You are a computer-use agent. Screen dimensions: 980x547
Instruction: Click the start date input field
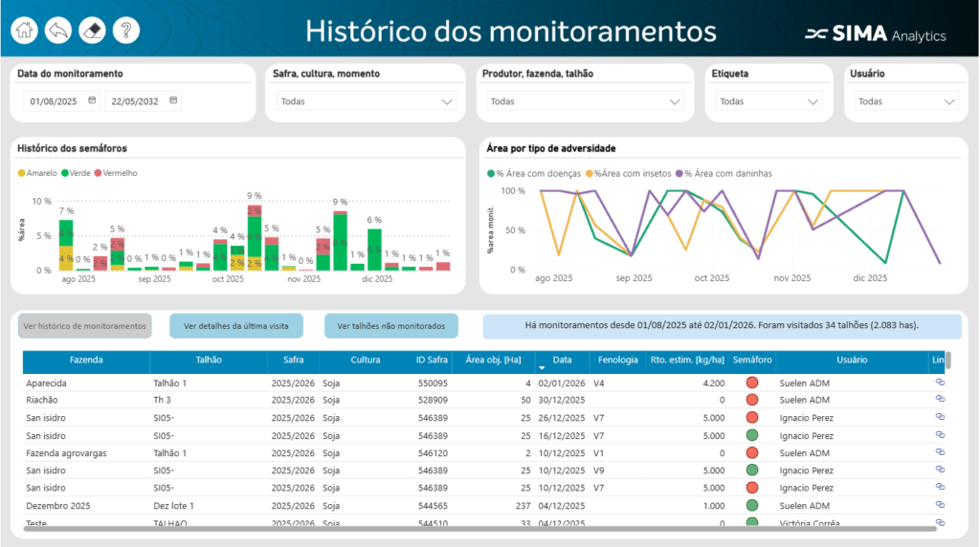[x=56, y=100]
